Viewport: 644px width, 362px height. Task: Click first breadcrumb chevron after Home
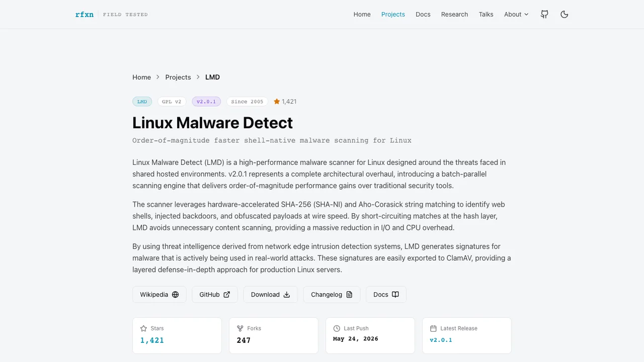158,77
